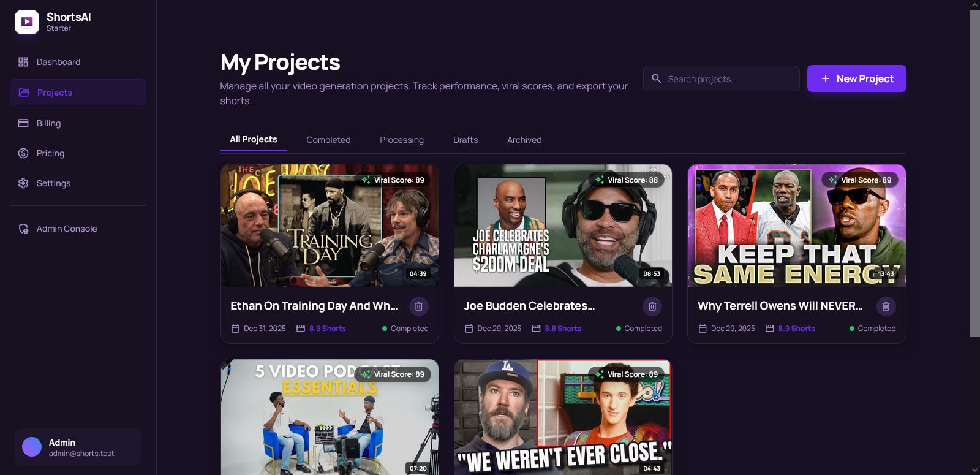Viewport: 980px width, 475px height.
Task: Open the Training Day project thumbnail
Action: [330, 226]
